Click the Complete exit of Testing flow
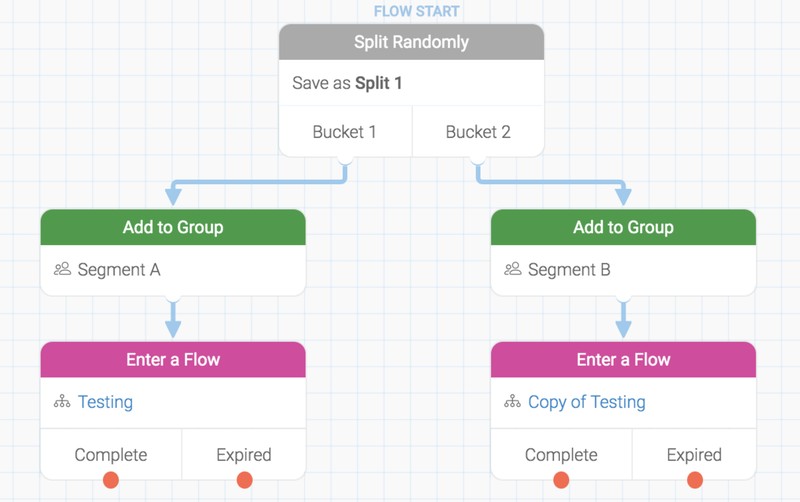 tap(111, 455)
